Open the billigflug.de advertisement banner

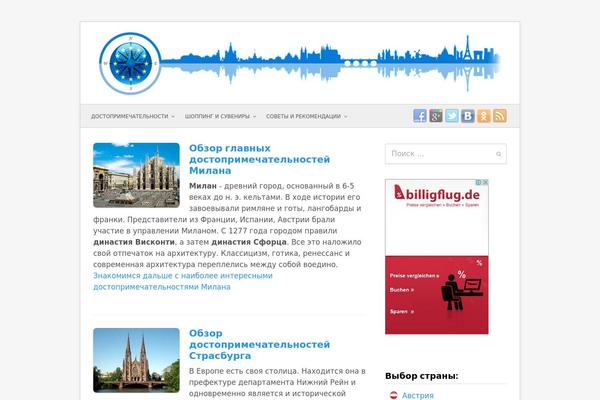point(437,256)
